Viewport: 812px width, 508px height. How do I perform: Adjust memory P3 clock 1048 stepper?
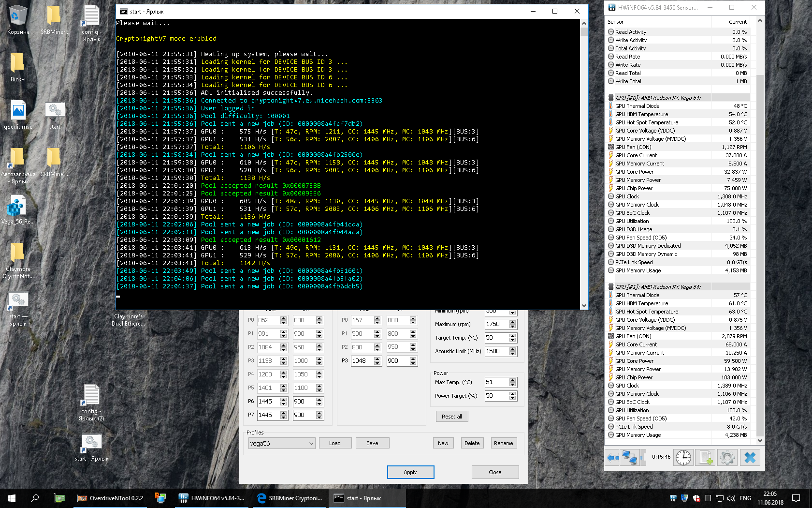coord(377,361)
